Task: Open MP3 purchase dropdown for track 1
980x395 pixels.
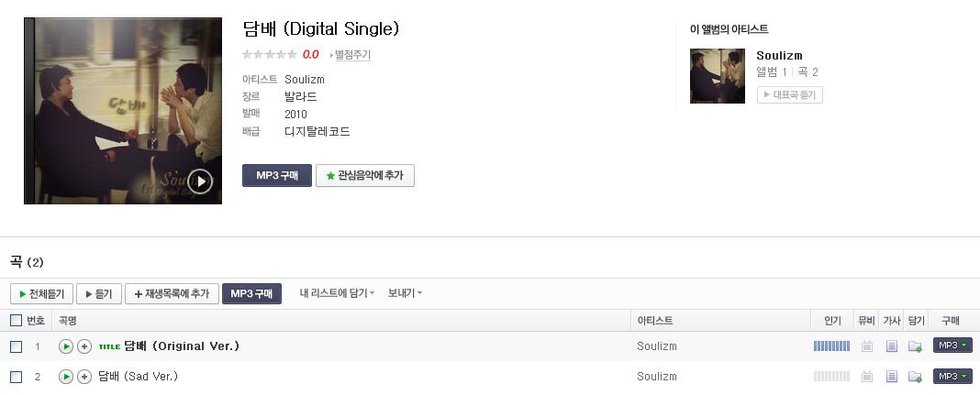Action: 952,346
